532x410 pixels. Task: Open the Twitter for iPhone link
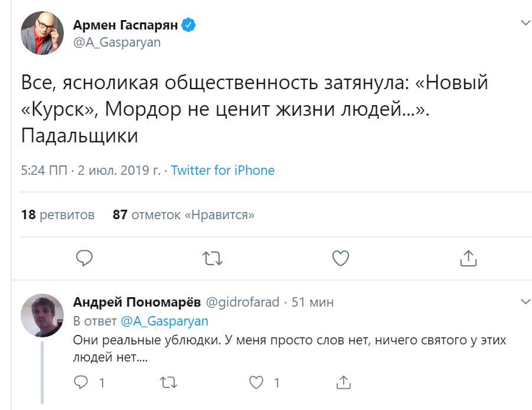(x=223, y=171)
